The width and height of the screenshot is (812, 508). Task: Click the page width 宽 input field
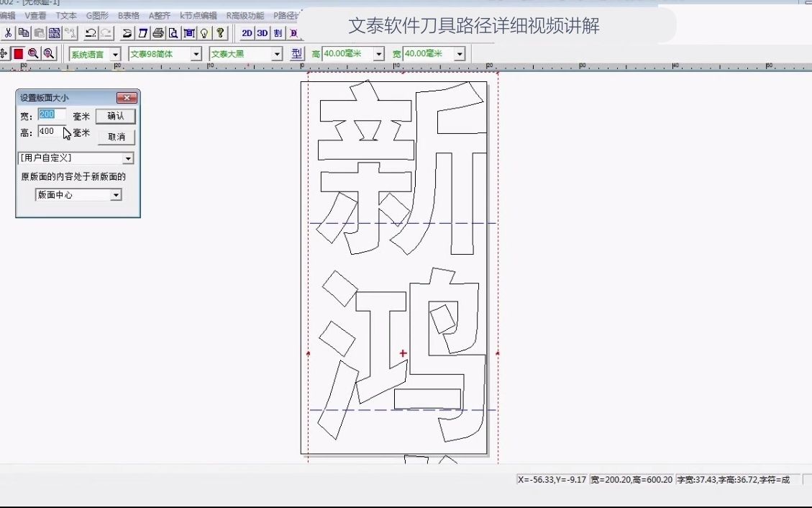coord(52,114)
